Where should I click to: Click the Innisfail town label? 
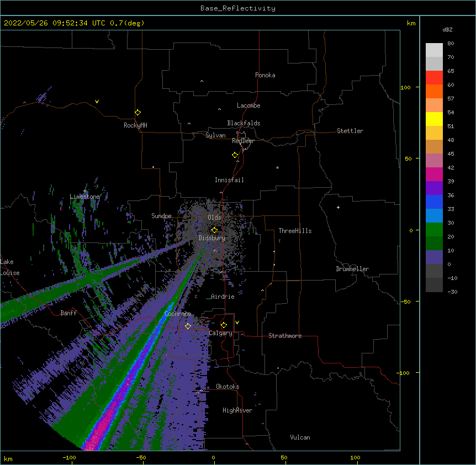(x=229, y=180)
